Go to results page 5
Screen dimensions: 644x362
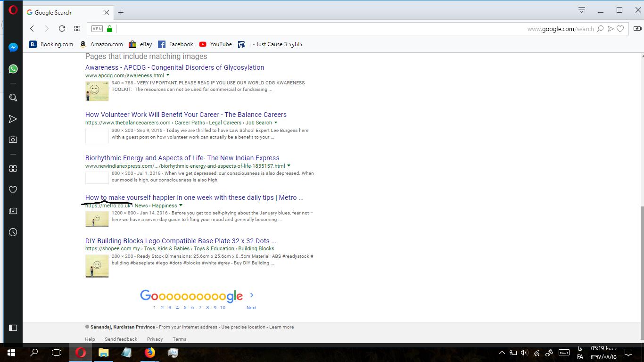pyautogui.click(x=185, y=307)
